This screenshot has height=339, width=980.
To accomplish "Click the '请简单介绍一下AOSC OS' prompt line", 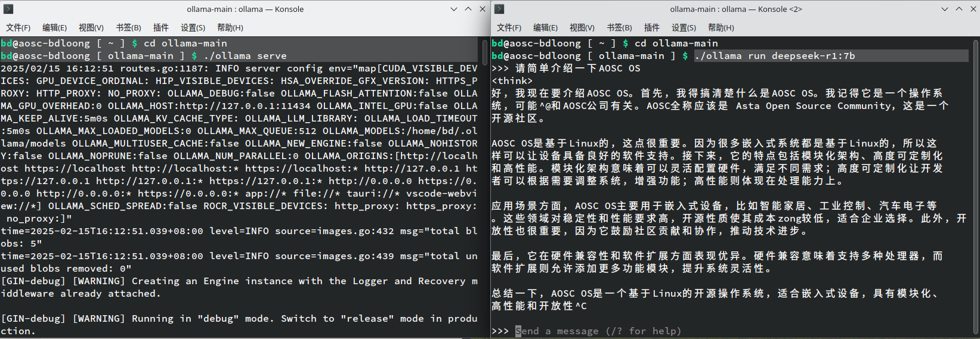I will click(x=577, y=69).
